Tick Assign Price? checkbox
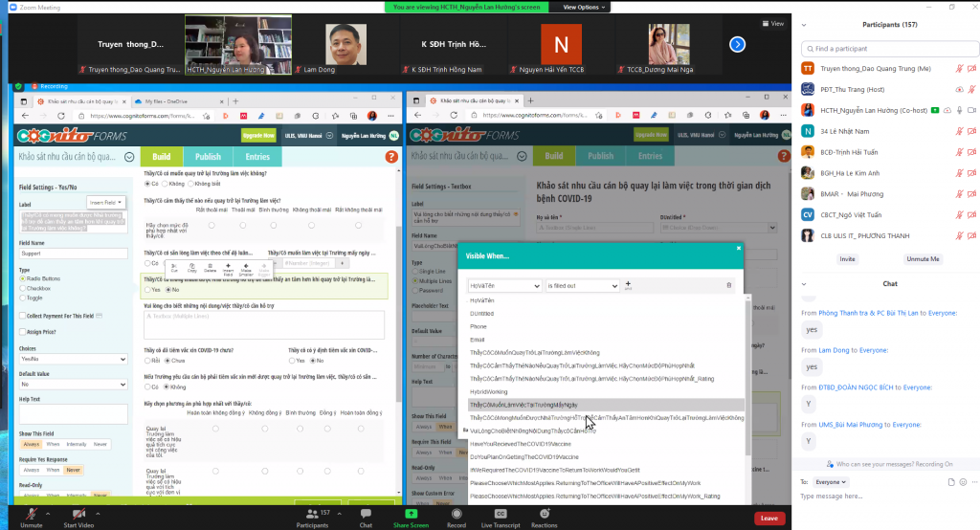The width and height of the screenshot is (980, 530). click(23, 332)
